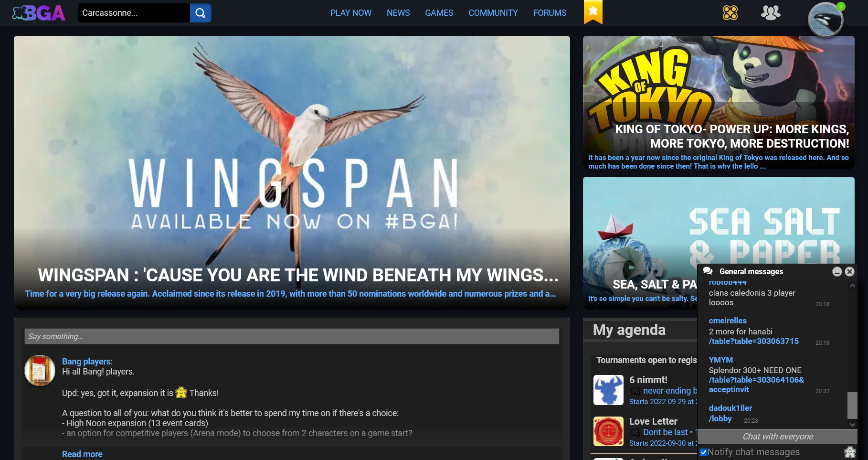Open the BGA home logo
This screenshot has width=868, height=460.
pos(39,13)
